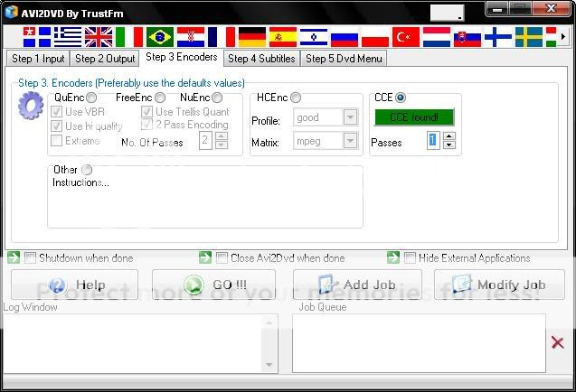Select the Other encoder radio button
The height and width of the screenshot is (392, 576).
[x=87, y=170]
